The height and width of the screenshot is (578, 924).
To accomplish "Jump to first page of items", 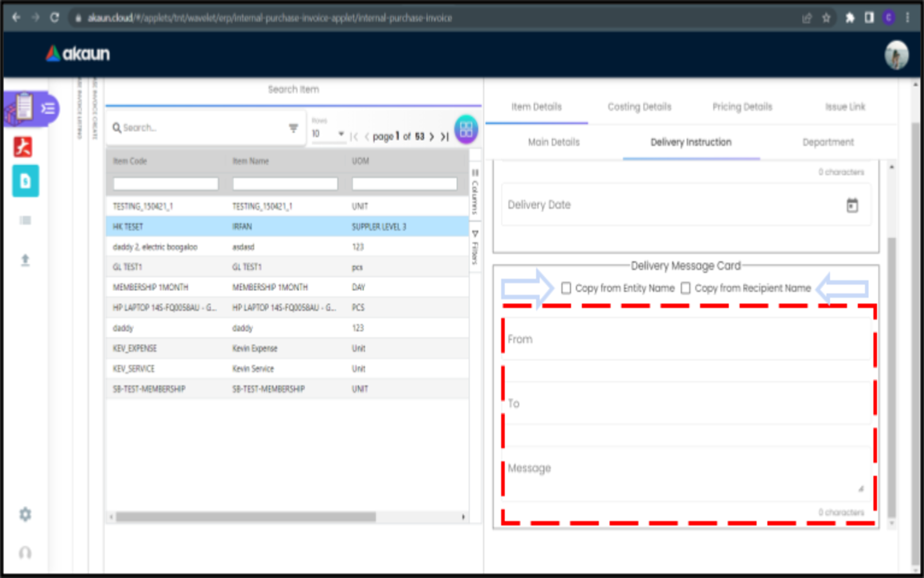I will [354, 137].
